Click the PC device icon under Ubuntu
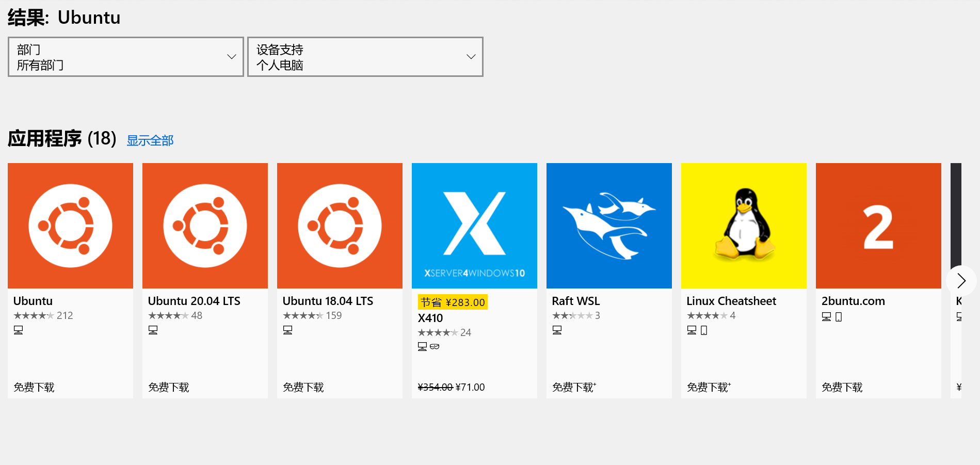This screenshot has width=980, height=465. [18, 330]
